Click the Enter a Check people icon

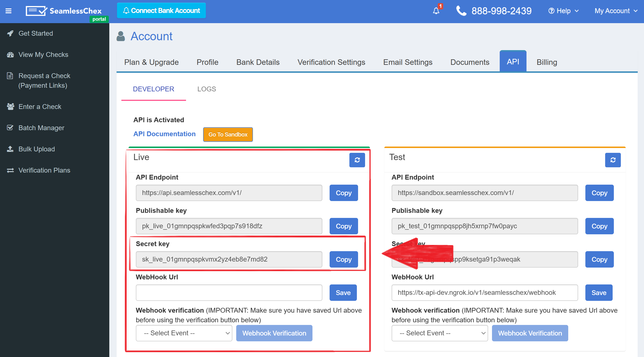pos(10,107)
